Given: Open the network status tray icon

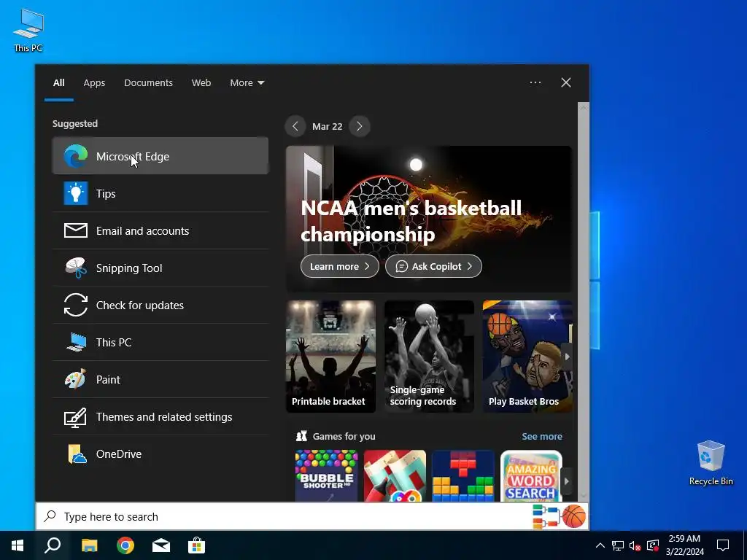Looking at the screenshot, I should coord(618,545).
